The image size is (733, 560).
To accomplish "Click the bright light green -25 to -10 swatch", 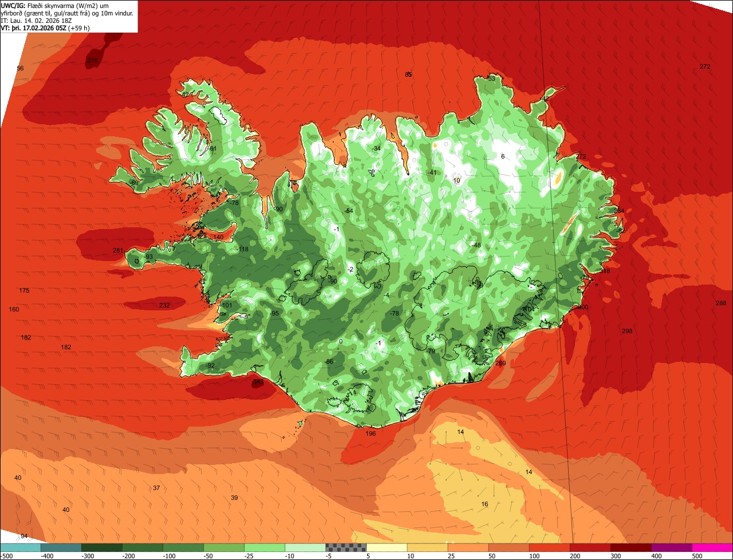I will (x=265, y=547).
